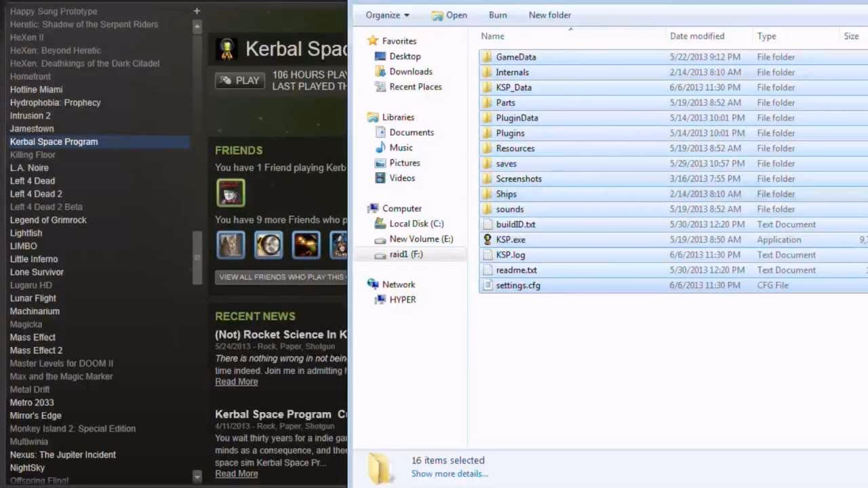
Task: Select Legend of Grimrock in library
Action: 48,220
